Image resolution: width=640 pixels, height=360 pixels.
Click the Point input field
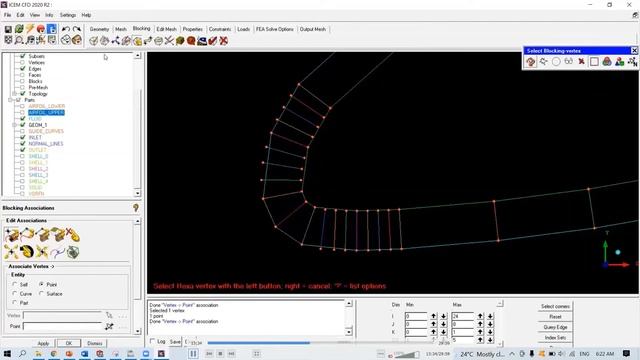62,326
